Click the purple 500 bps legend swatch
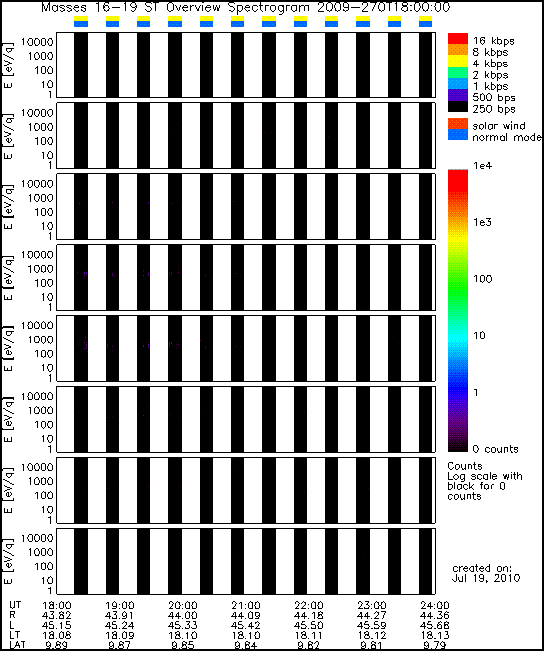Image resolution: width=544 pixels, height=651 pixels. click(x=458, y=95)
